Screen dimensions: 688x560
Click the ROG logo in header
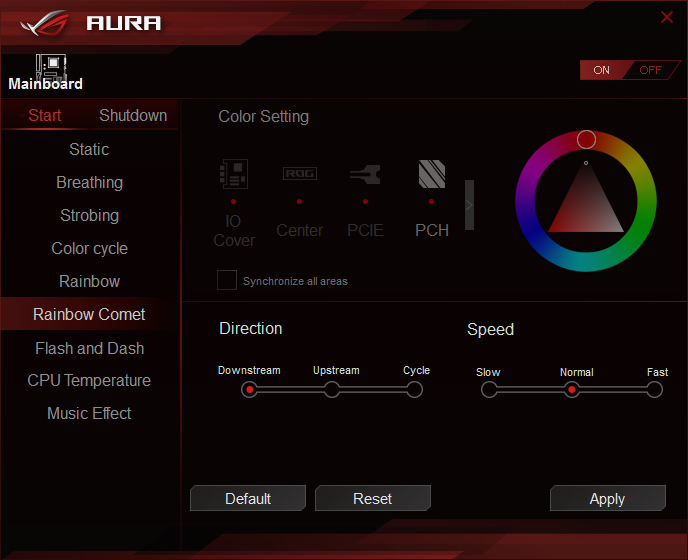[x=45, y=23]
